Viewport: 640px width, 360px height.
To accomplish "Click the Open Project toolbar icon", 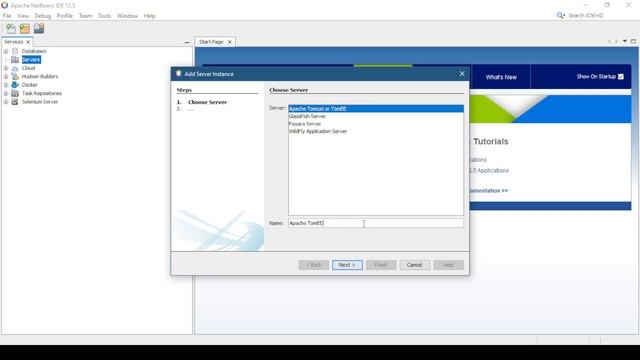I will pyautogui.click(x=39, y=29).
